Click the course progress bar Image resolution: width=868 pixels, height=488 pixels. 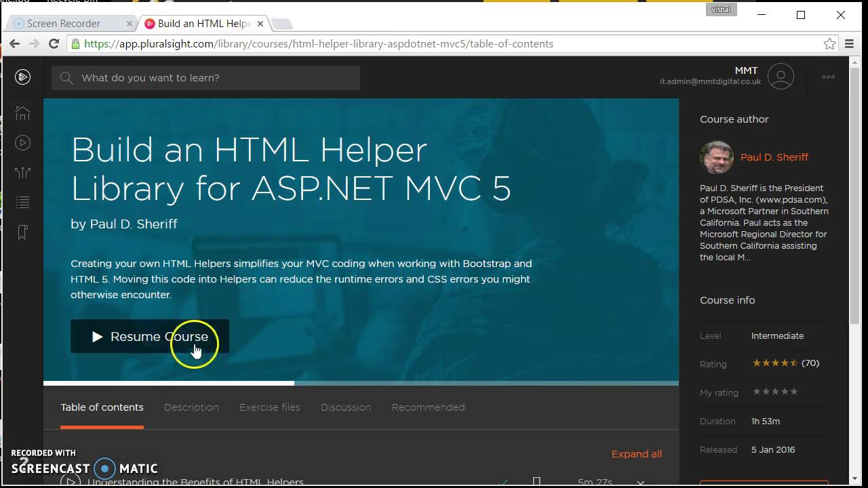click(x=361, y=383)
